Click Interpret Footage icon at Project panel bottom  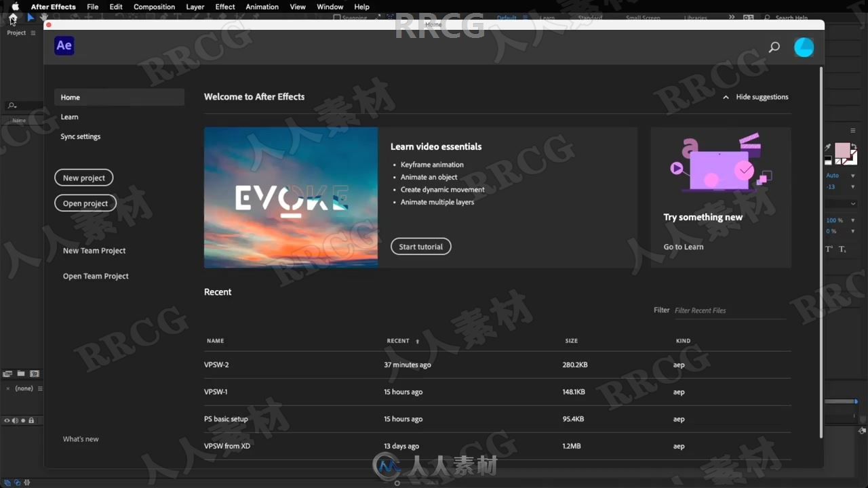(x=7, y=373)
